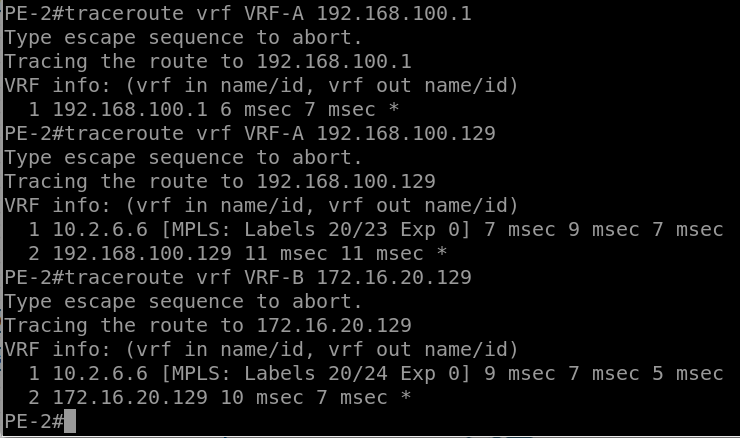This screenshot has width=740, height=438.
Task: Click the traceroute command to 192.168.100.129
Action: click(x=250, y=133)
